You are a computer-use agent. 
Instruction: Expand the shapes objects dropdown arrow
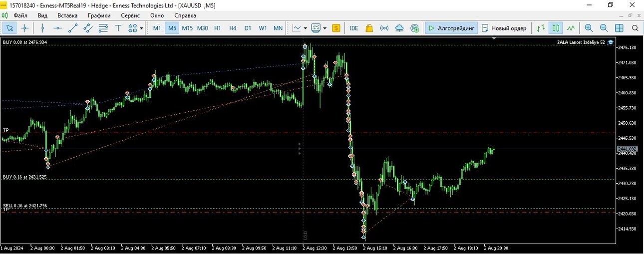(x=142, y=28)
